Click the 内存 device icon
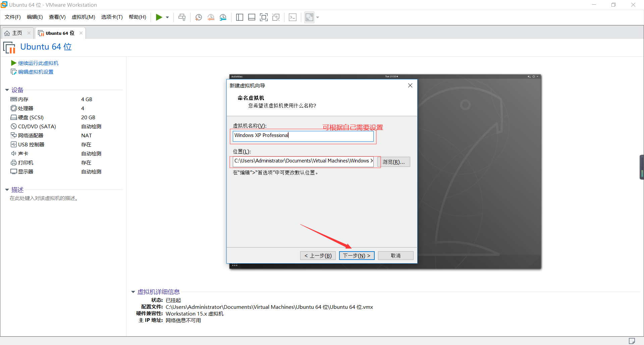644x345 pixels. tap(14, 99)
